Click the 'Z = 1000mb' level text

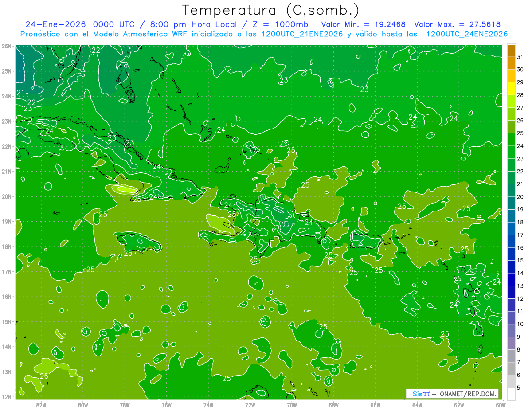[x=280, y=24]
